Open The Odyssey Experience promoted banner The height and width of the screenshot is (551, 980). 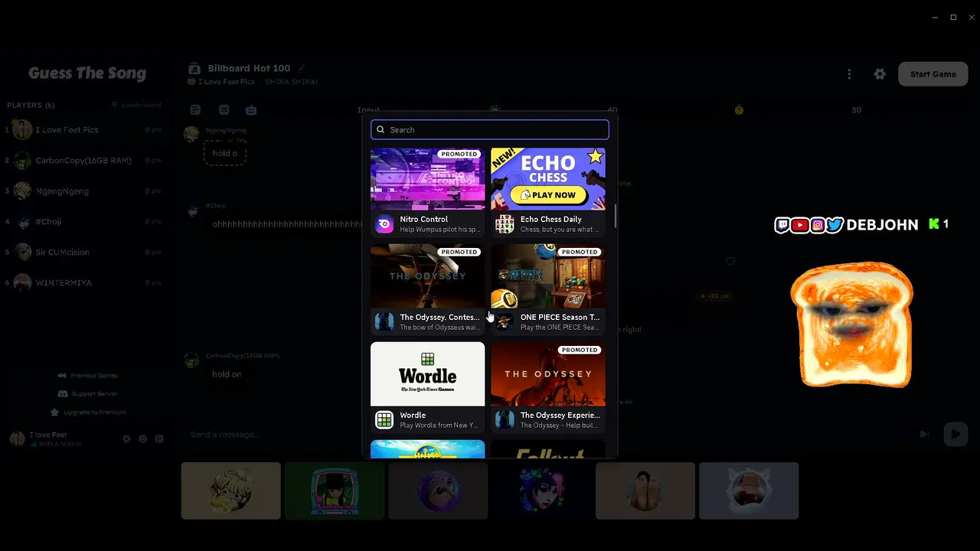point(548,374)
